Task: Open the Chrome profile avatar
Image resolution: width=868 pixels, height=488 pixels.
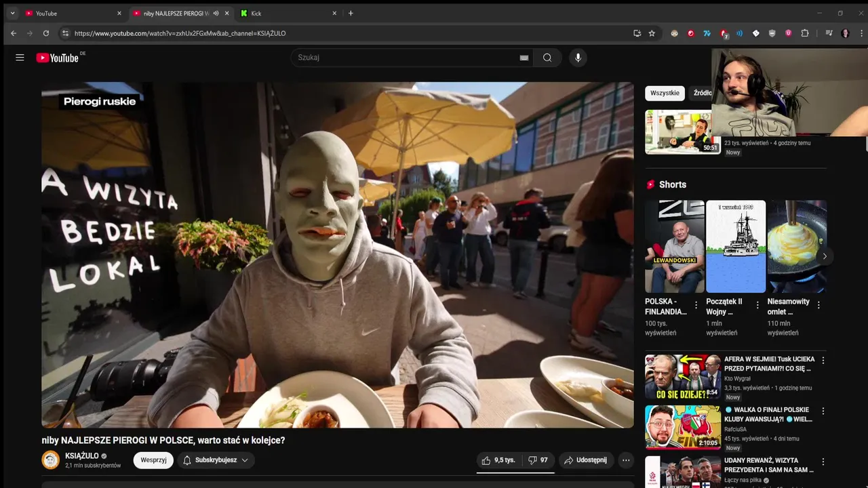Action: click(845, 33)
